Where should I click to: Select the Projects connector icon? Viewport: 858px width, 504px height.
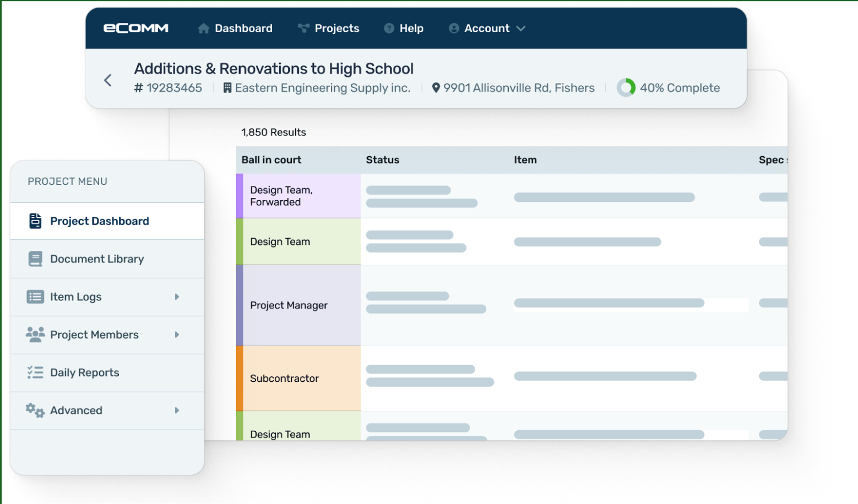coord(303,28)
